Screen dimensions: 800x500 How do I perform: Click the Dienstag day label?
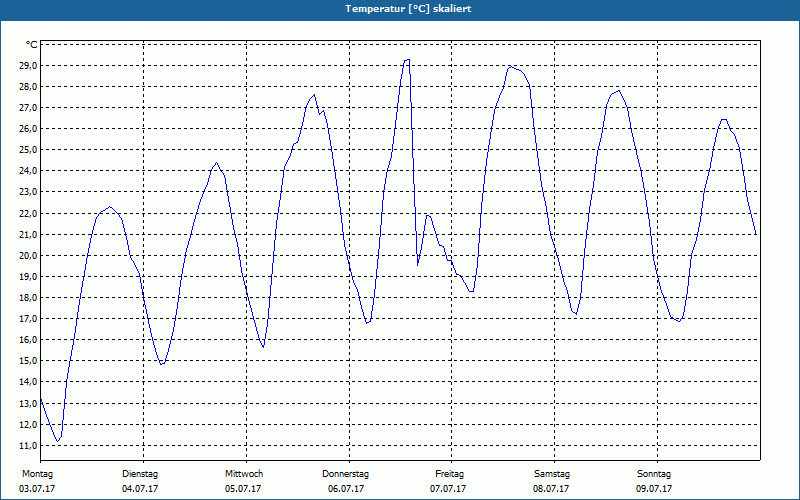(140, 474)
